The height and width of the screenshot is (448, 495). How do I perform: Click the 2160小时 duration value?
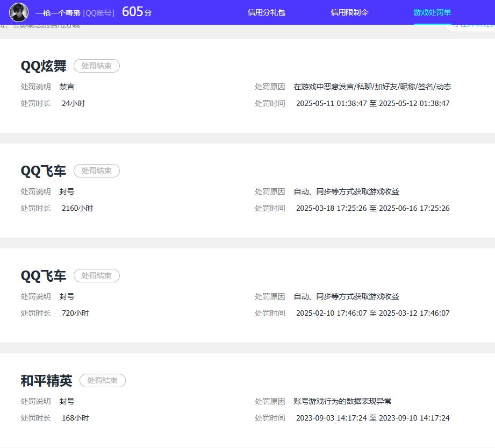[77, 208]
